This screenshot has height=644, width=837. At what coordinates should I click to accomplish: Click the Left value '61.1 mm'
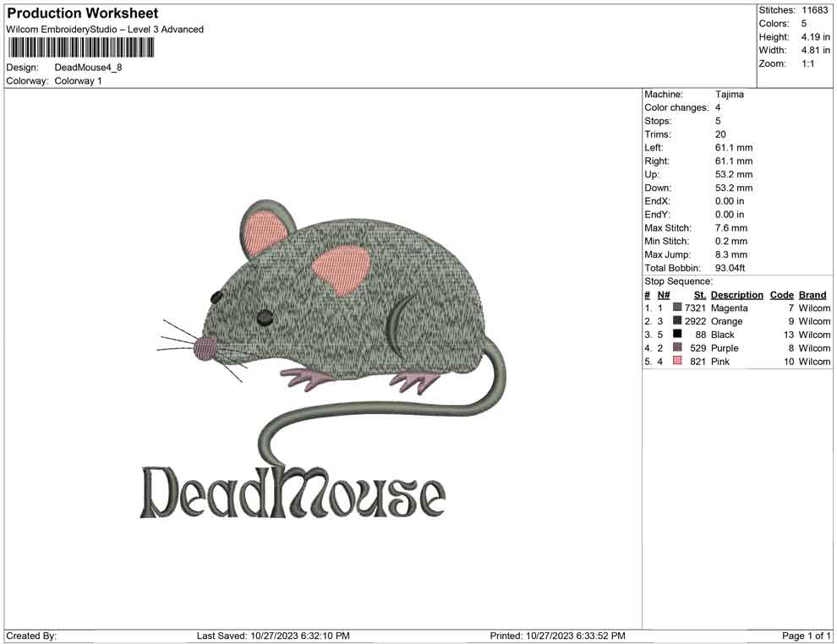click(734, 148)
